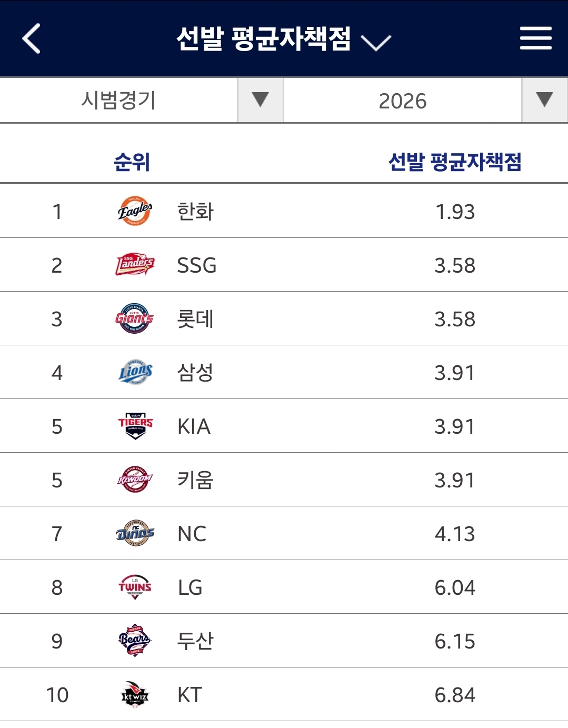Click the KT Wiz logo
Viewport: 568px width, 728px height.
135,695
